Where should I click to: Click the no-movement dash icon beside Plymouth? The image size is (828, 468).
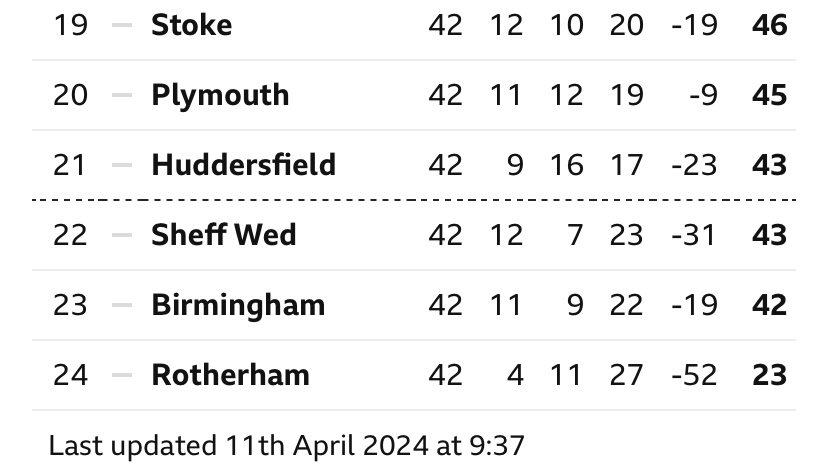(122, 95)
